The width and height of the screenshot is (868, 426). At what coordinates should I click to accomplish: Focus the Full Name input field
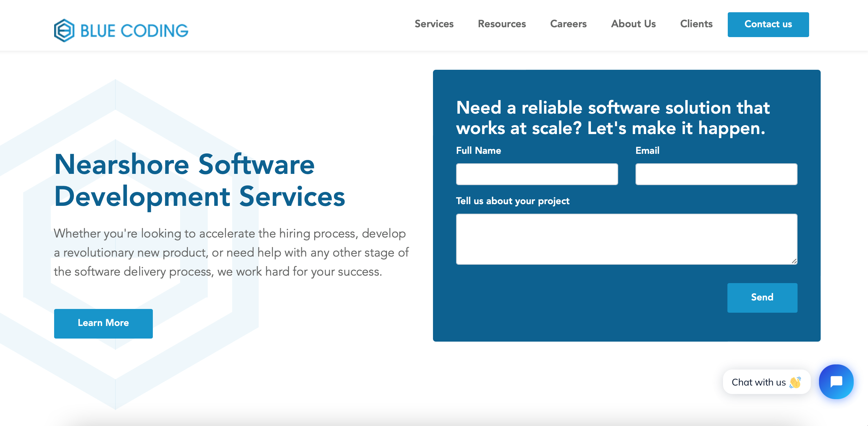(x=537, y=174)
